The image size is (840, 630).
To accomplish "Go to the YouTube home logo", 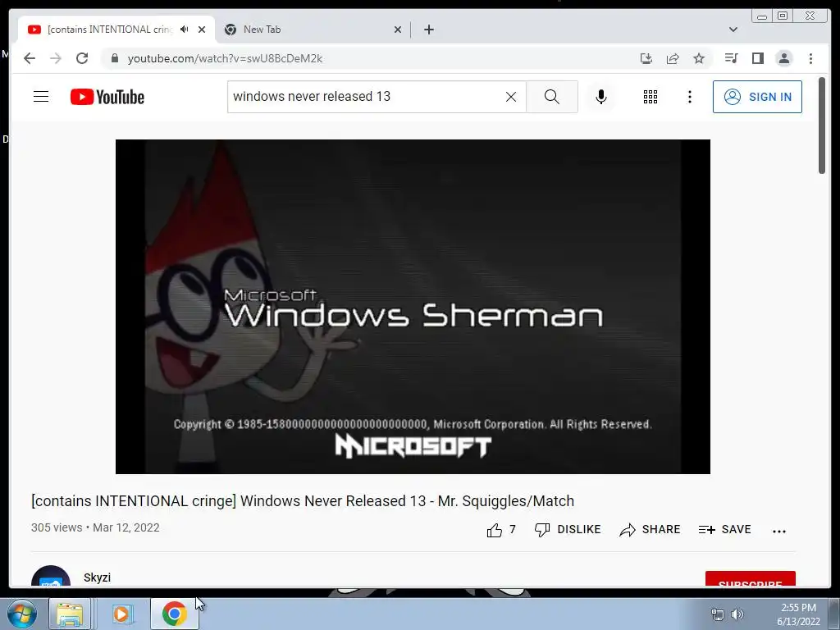I will coord(107,97).
